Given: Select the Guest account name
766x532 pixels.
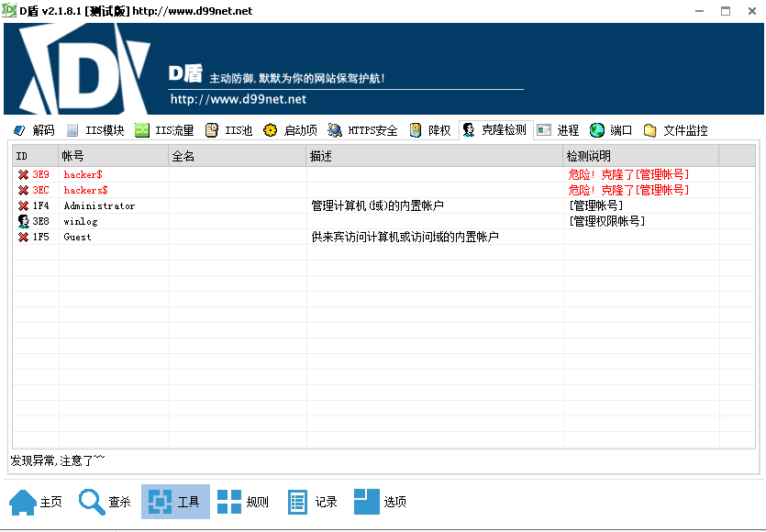Looking at the screenshot, I should coord(77,237).
